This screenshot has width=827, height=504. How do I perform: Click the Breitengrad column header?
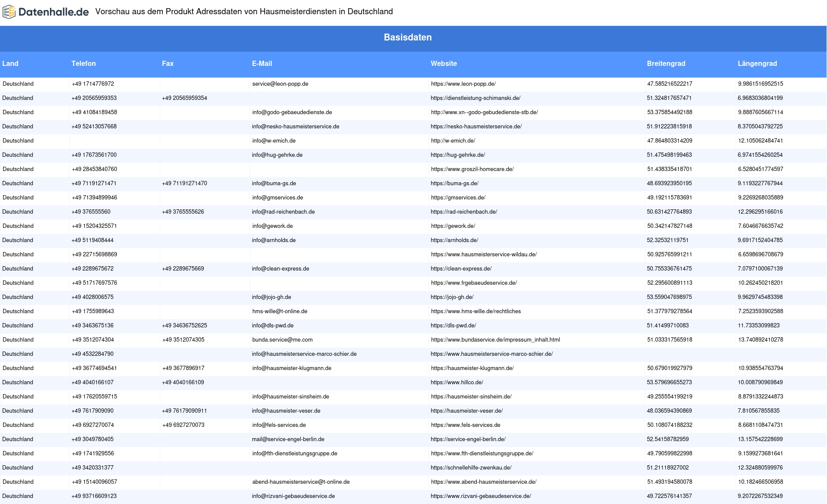[x=666, y=63]
